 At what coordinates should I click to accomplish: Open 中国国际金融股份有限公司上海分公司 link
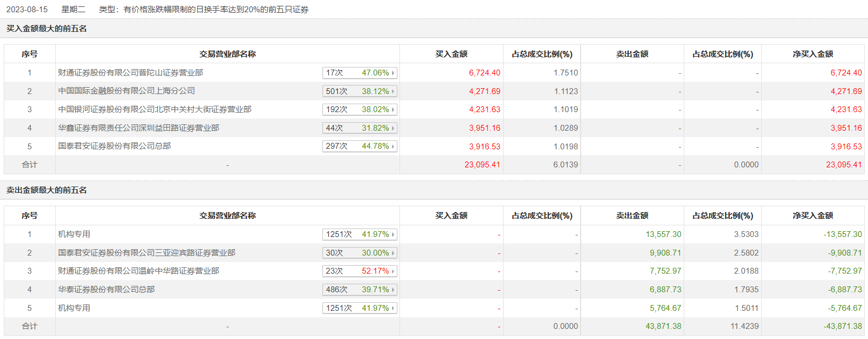pos(126,91)
